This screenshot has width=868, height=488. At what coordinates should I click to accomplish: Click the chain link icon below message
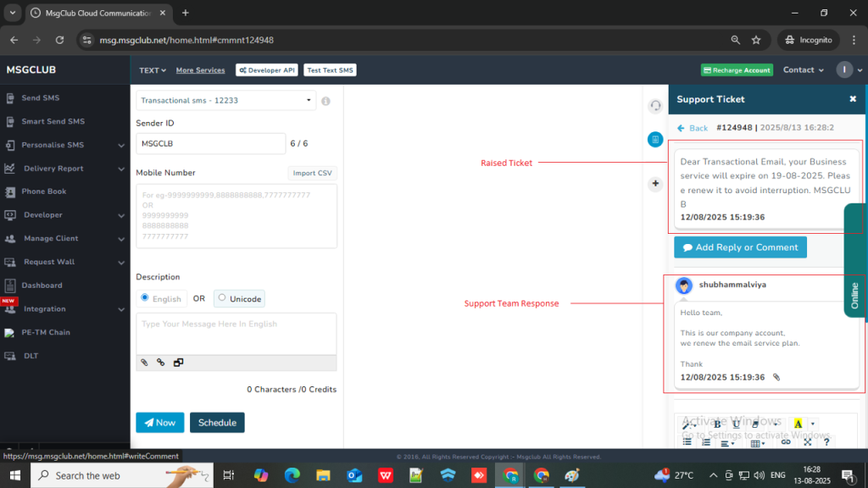click(x=161, y=363)
